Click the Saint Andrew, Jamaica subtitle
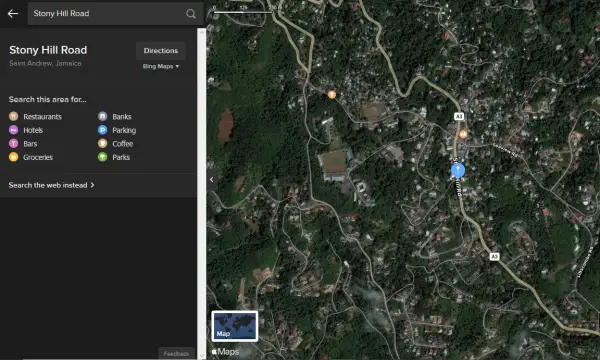 tap(45, 64)
